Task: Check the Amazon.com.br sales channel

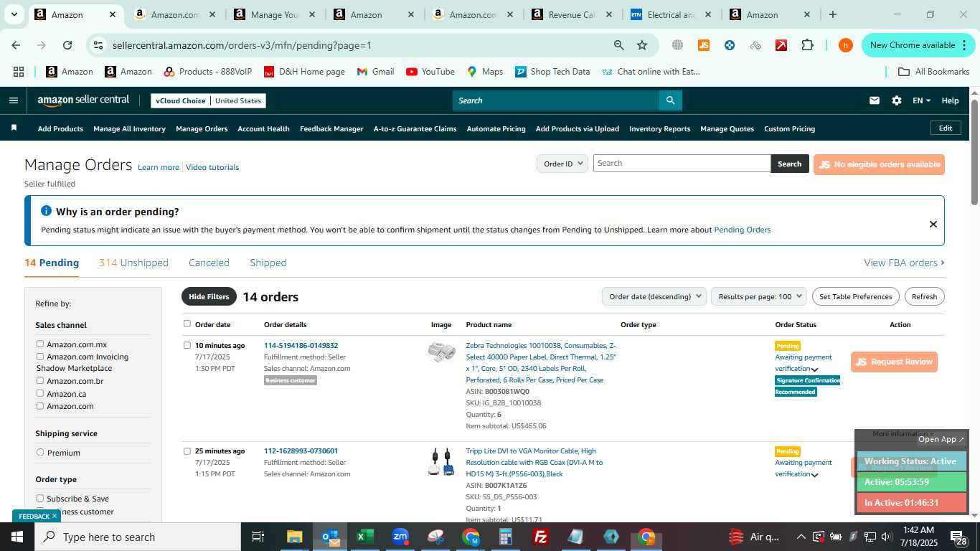Action: click(40, 380)
